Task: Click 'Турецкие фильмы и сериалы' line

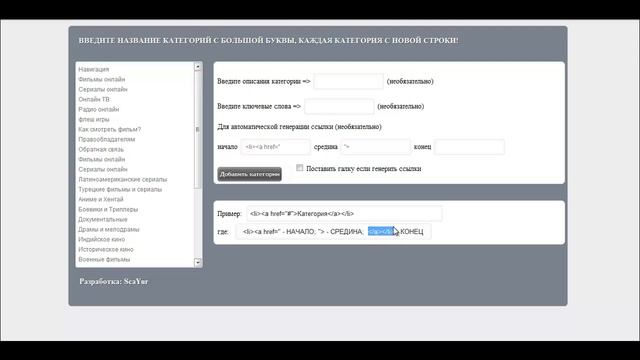Action: click(120, 189)
